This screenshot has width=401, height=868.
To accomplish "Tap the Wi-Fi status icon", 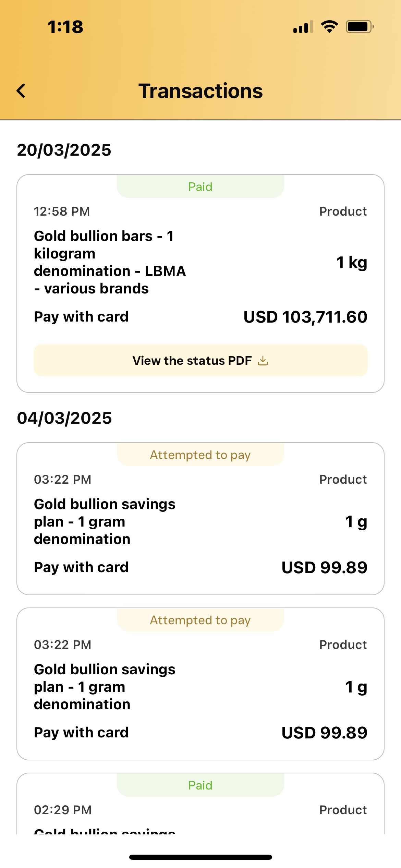I will [x=329, y=26].
